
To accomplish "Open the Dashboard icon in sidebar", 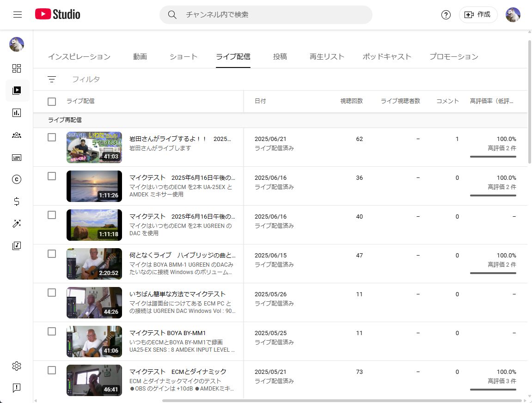I will point(17,68).
